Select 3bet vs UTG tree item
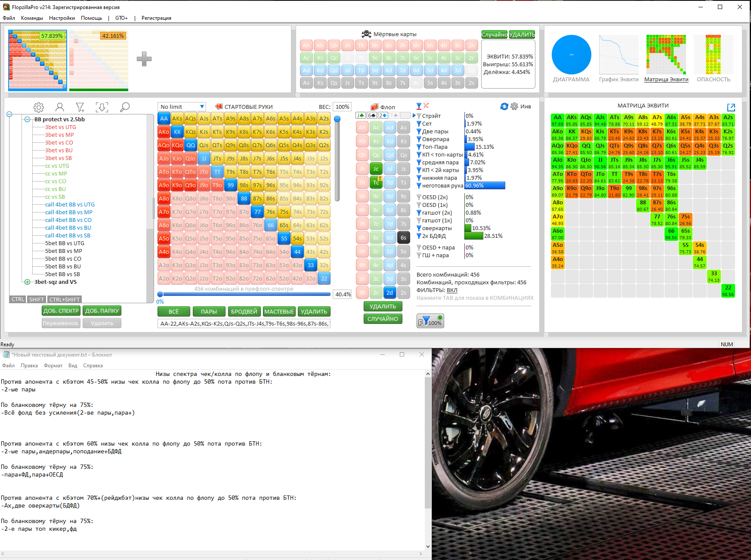Screen dimensions: 751x560 click(61, 127)
